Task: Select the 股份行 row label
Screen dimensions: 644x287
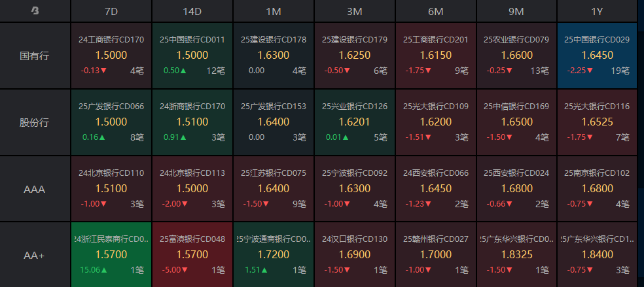Action: 35,122
